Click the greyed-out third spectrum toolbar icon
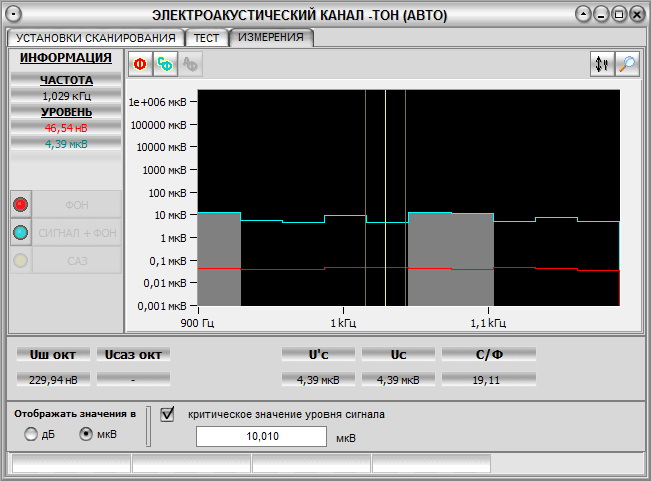Image resolution: width=651 pixels, height=481 pixels. [x=190, y=63]
